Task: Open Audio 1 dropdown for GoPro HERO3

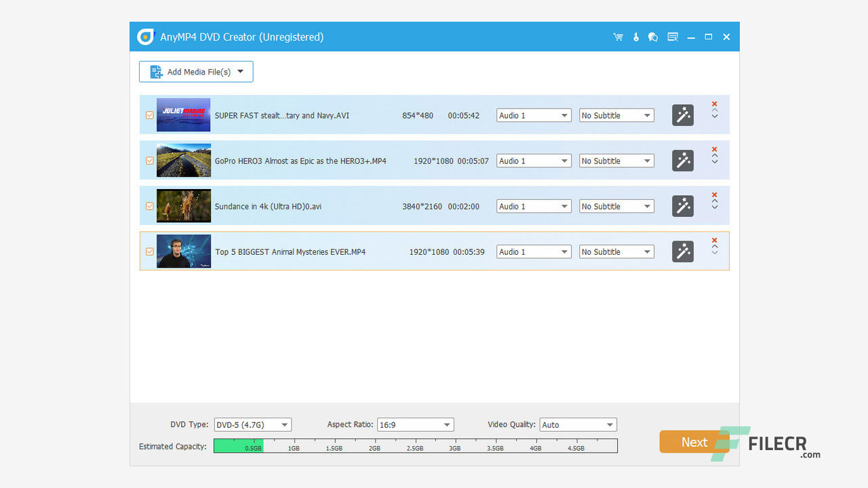Action: (x=534, y=161)
